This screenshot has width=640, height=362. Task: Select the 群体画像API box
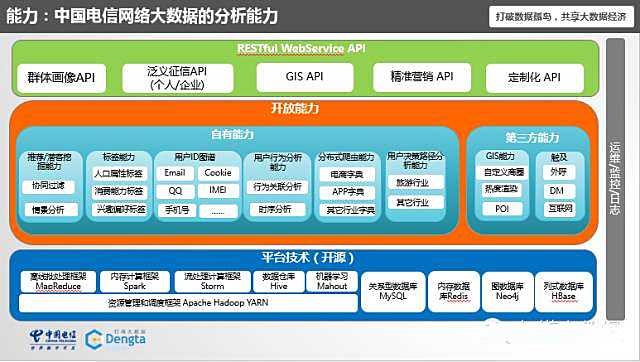pos(62,78)
